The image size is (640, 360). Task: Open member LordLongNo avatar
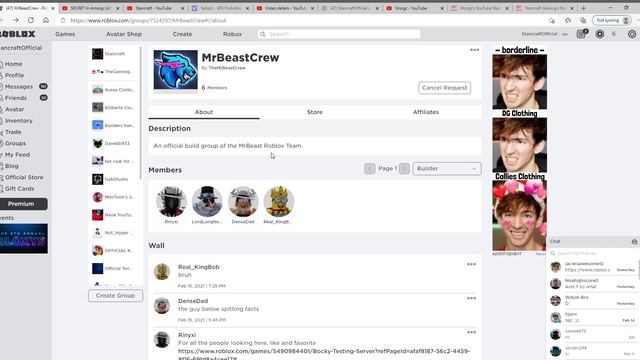[x=207, y=201]
